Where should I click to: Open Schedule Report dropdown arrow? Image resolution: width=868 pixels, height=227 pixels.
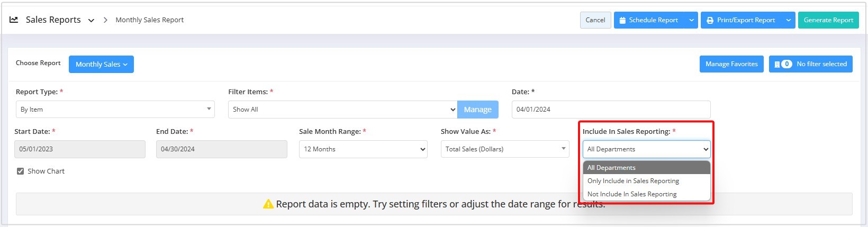pyautogui.click(x=691, y=20)
